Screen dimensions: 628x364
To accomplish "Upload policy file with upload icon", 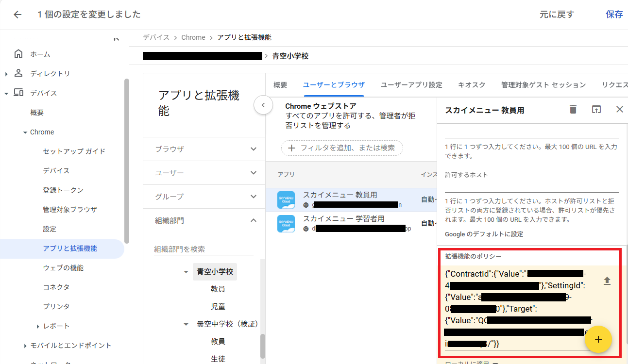I will 607,281.
